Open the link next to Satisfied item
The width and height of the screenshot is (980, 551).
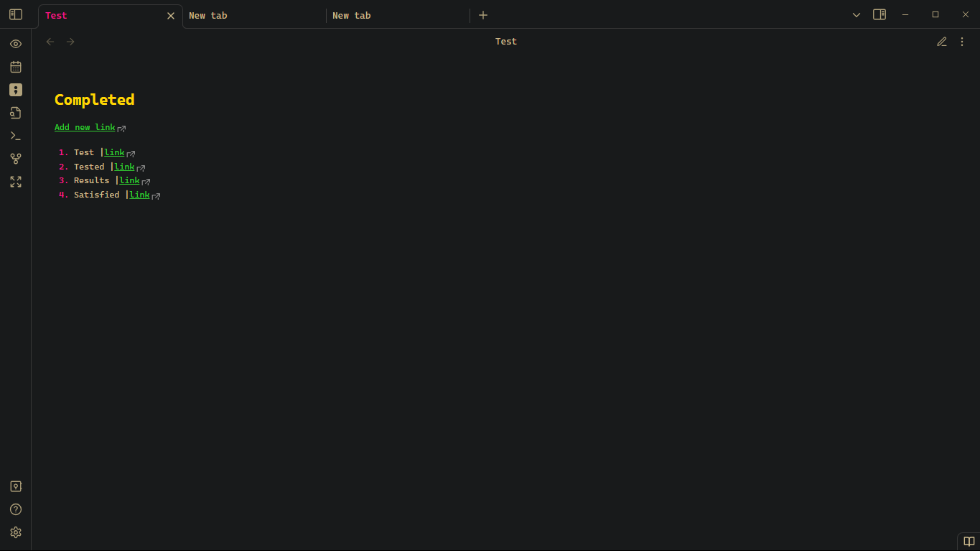(140, 195)
